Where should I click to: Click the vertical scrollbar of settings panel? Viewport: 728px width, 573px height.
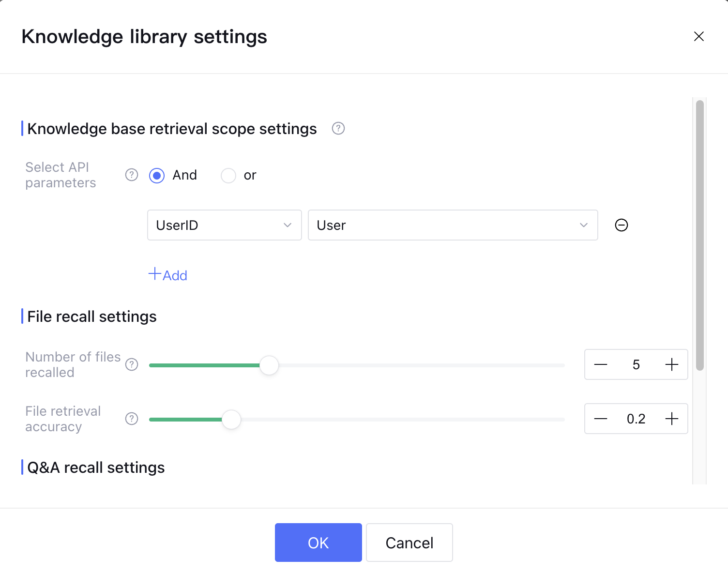(x=699, y=235)
